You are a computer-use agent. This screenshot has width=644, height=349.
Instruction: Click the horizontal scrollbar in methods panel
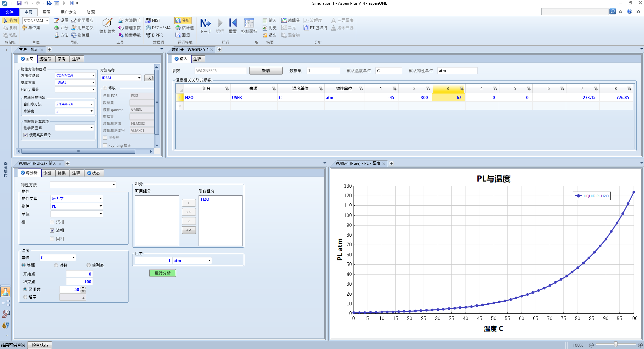(78, 151)
